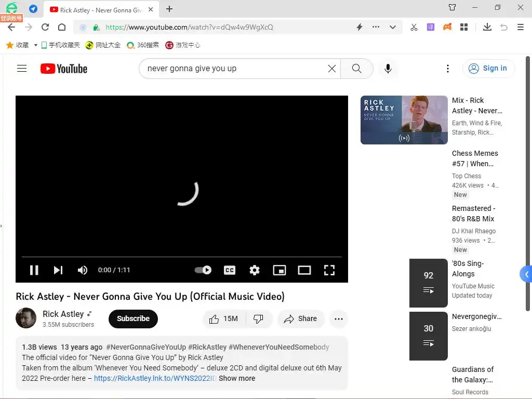Open the pinned blue compass tab
This screenshot has height=399, width=532.
tap(33, 9)
